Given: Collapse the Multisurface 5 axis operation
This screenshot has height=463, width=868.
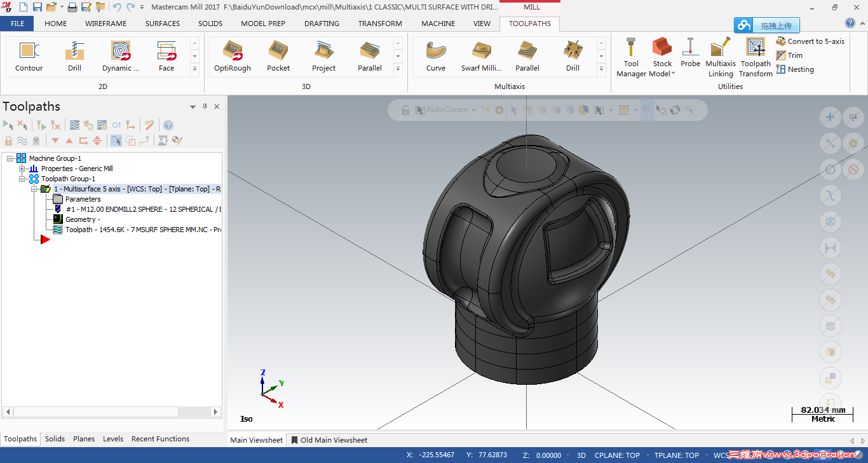Looking at the screenshot, I should tap(34, 189).
